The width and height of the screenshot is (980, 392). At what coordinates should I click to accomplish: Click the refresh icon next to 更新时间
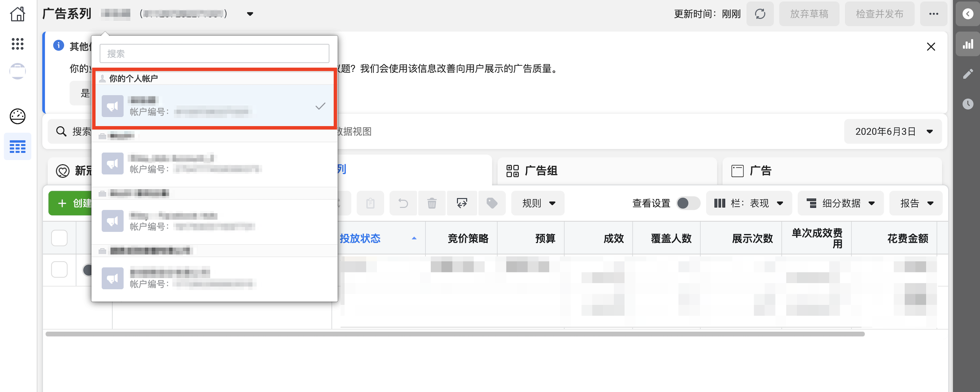[760, 14]
